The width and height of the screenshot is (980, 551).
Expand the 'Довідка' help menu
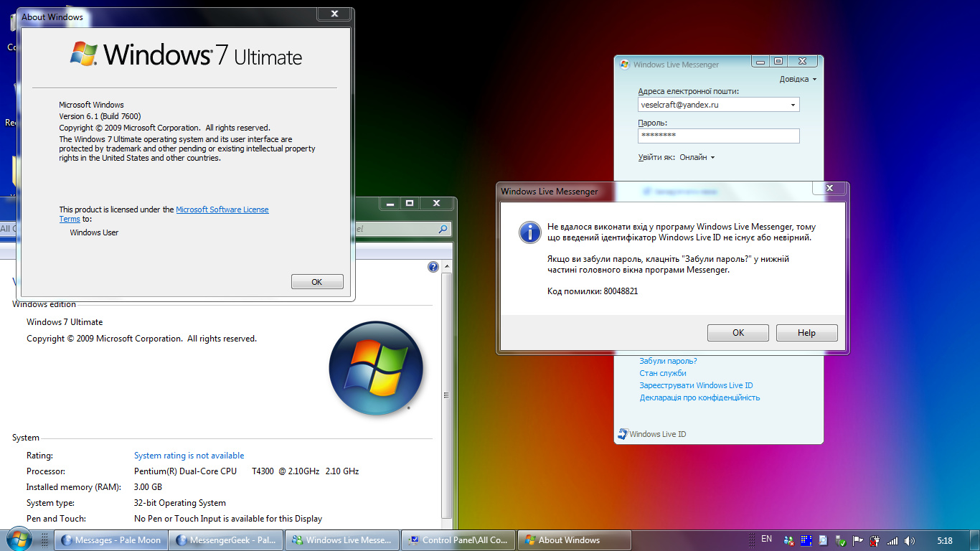tap(798, 79)
